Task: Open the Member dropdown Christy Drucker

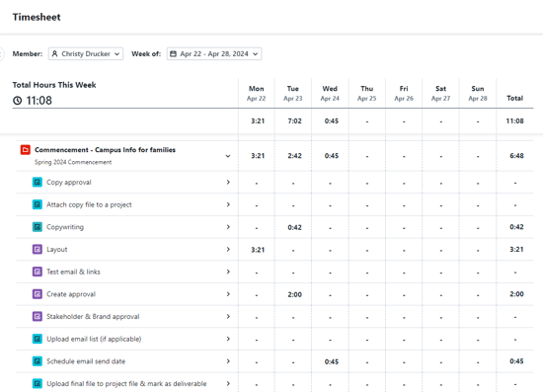Action: click(86, 53)
